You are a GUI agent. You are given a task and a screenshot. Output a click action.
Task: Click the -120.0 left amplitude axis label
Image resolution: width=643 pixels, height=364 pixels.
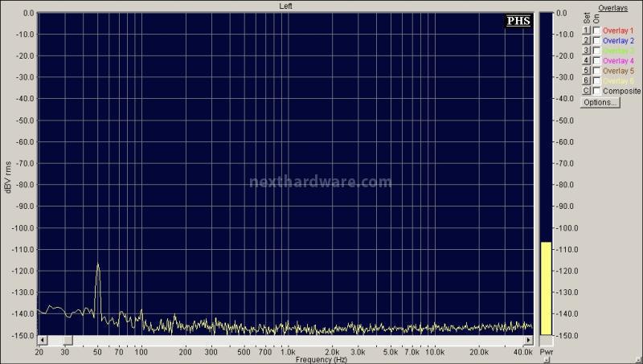(25, 271)
